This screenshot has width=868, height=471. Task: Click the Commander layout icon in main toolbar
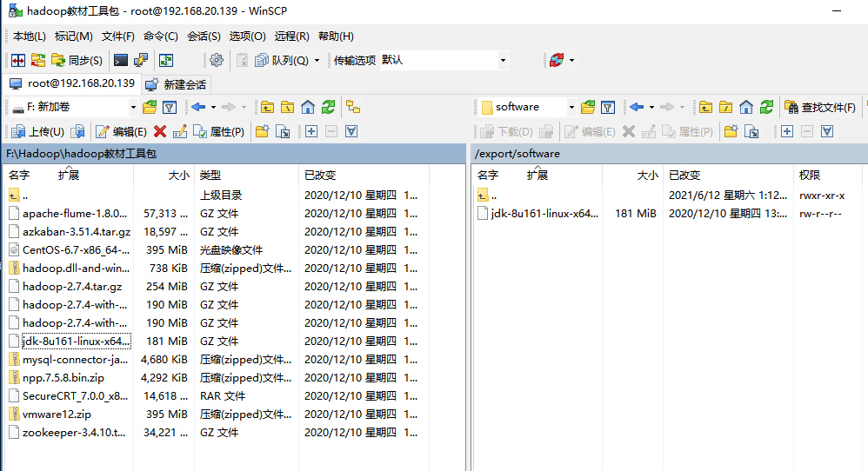point(18,60)
